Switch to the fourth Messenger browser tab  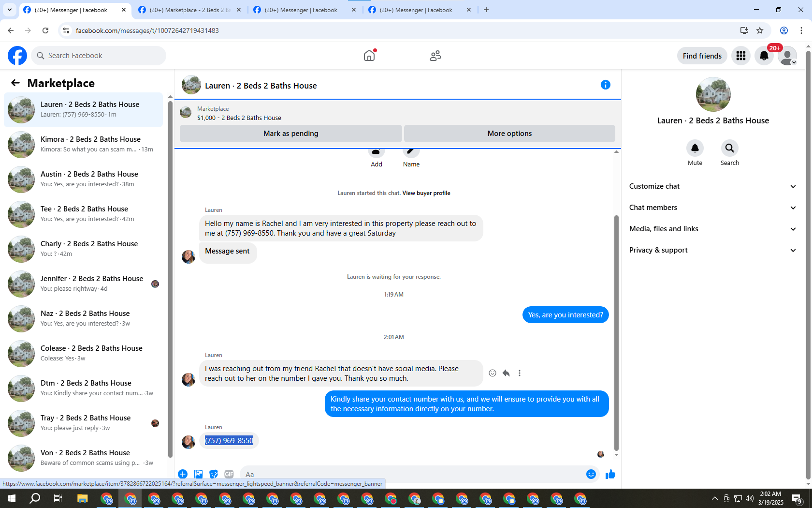[x=420, y=10]
